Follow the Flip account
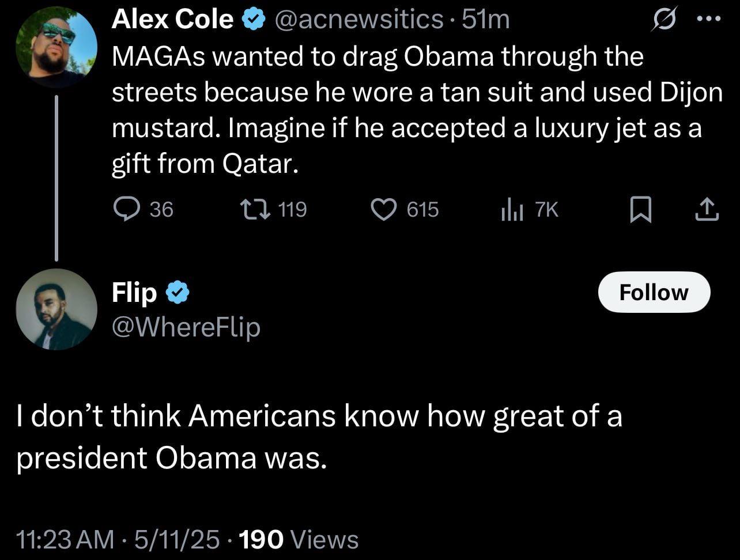The image size is (740, 560). point(654,292)
